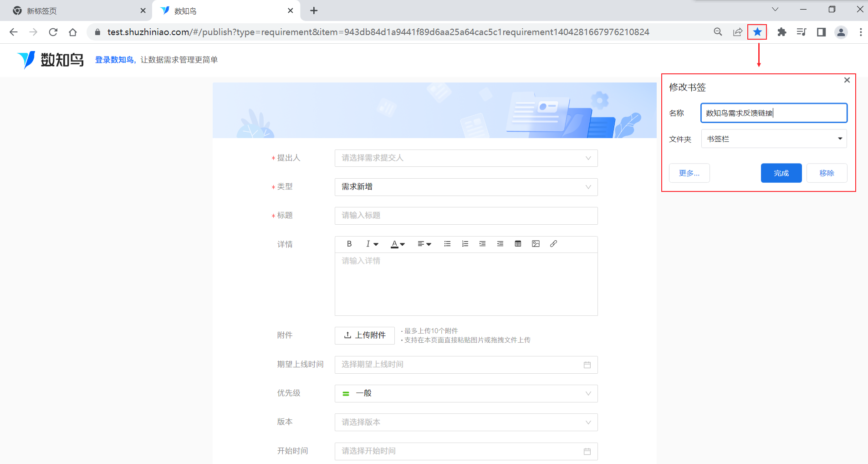Open the 版本 dropdown

(466, 422)
